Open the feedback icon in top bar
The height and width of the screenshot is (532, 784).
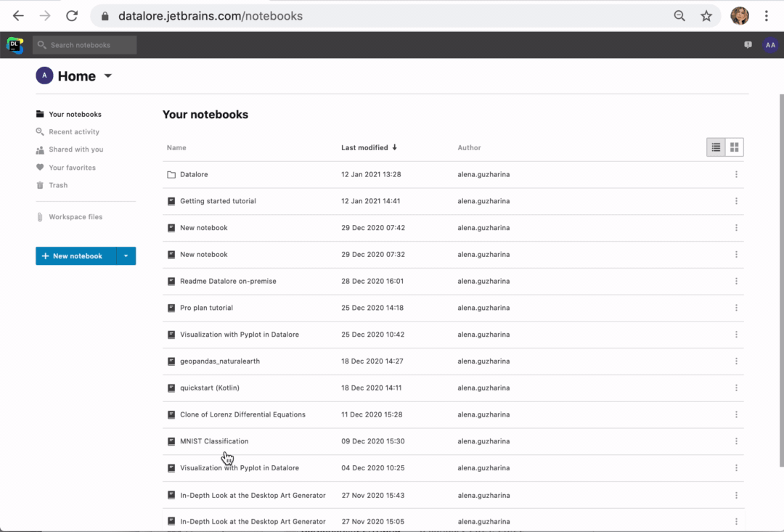[748, 45]
